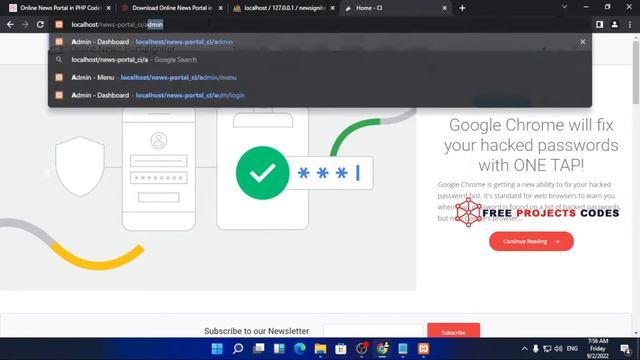Open a new browser tab
Image resolution: width=640 pixels, height=360 pixels.
click(x=462, y=8)
